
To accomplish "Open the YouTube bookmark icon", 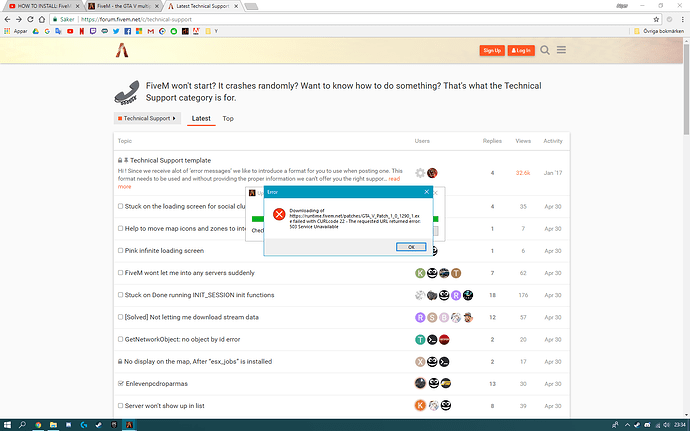I will coord(70,31).
